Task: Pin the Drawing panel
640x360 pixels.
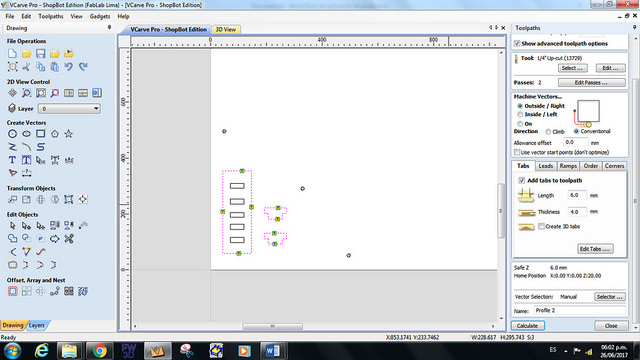Action: tap(109, 28)
